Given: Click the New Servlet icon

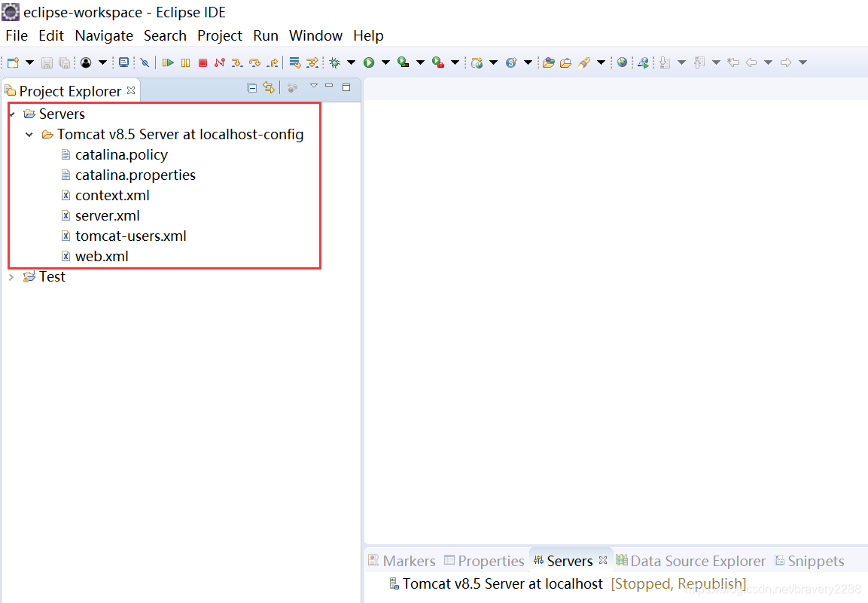Looking at the screenshot, I should click(511, 62).
